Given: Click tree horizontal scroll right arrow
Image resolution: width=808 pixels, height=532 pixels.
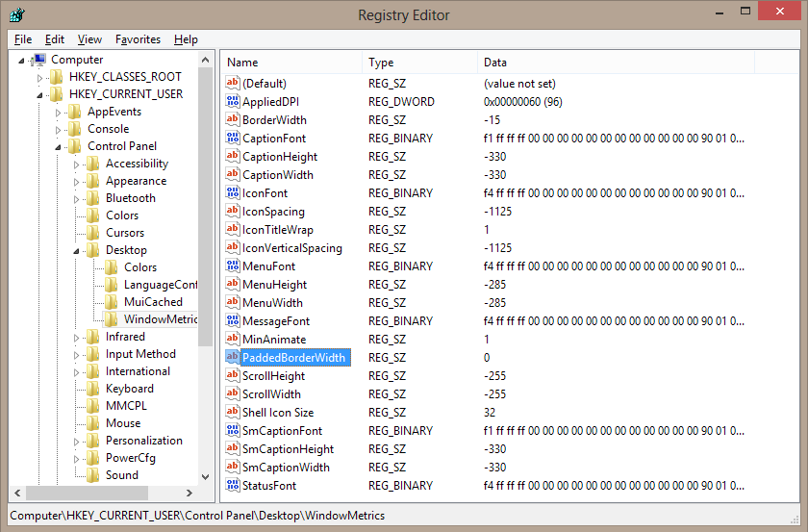Looking at the screenshot, I should [x=189, y=493].
